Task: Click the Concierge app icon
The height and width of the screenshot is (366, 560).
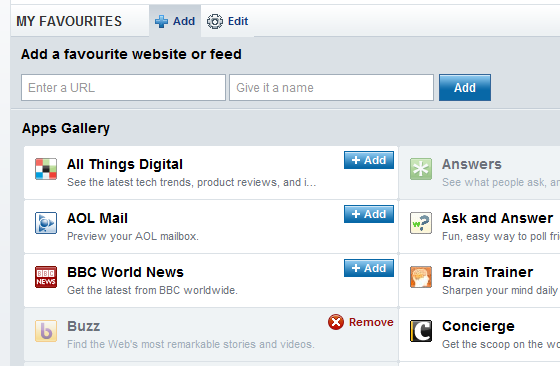Action: (x=421, y=331)
